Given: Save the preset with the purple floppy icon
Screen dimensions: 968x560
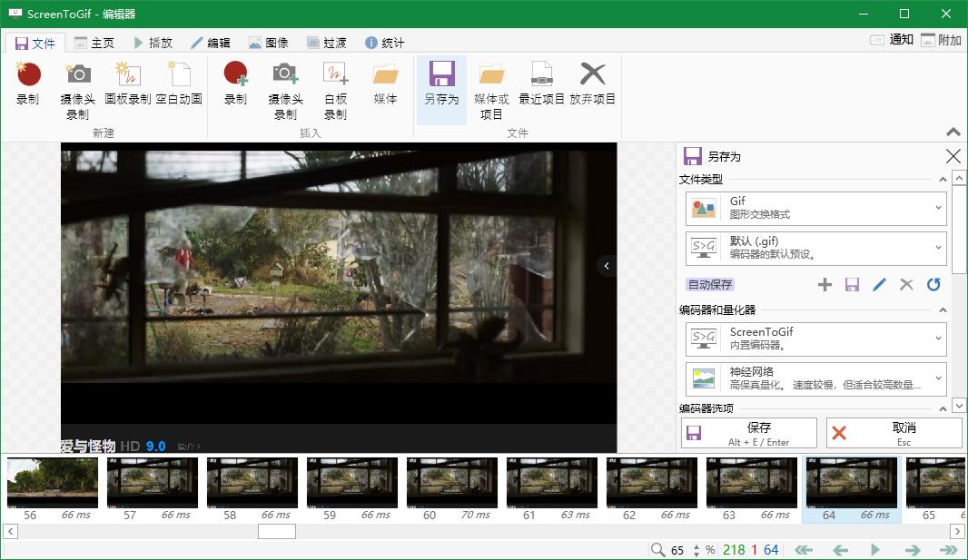Looking at the screenshot, I should pos(852,284).
